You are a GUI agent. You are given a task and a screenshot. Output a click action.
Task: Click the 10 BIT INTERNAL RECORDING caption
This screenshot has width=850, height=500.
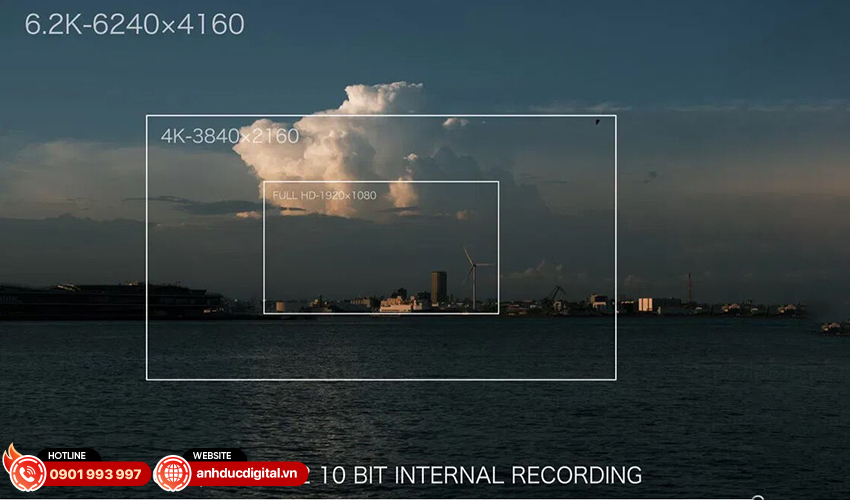click(480, 475)
